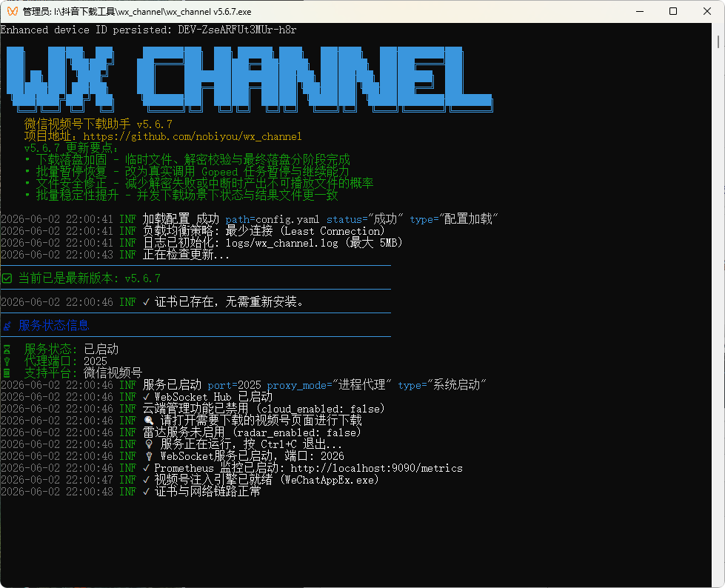This screenshot has height=588, width=725.
Task: Click port=2025 in 服务已启动 log line
Action: tap(235, 385)
